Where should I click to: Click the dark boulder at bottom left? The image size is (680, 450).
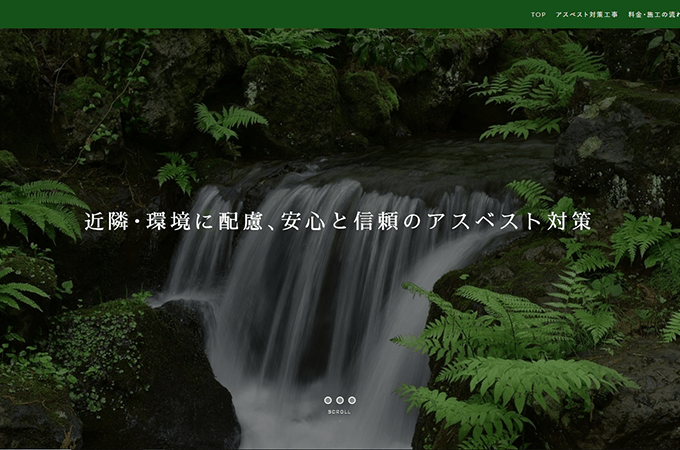pos(150,380)
